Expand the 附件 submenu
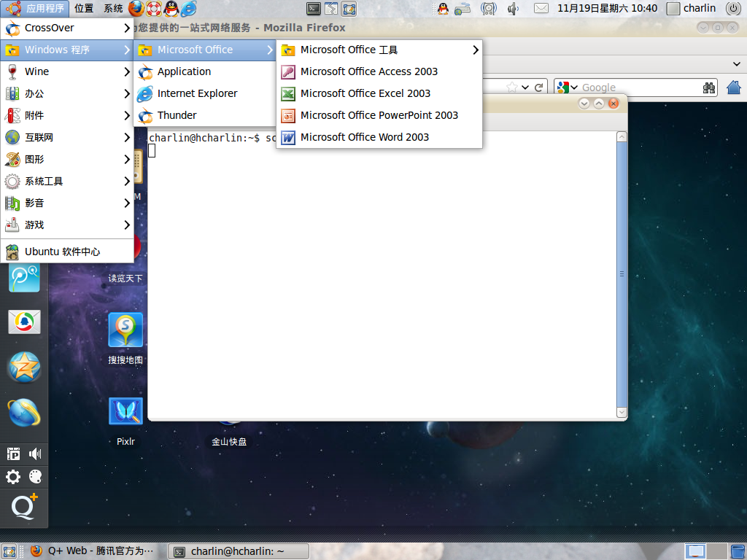This screenshot has height=560, width=747. point(66,115)
